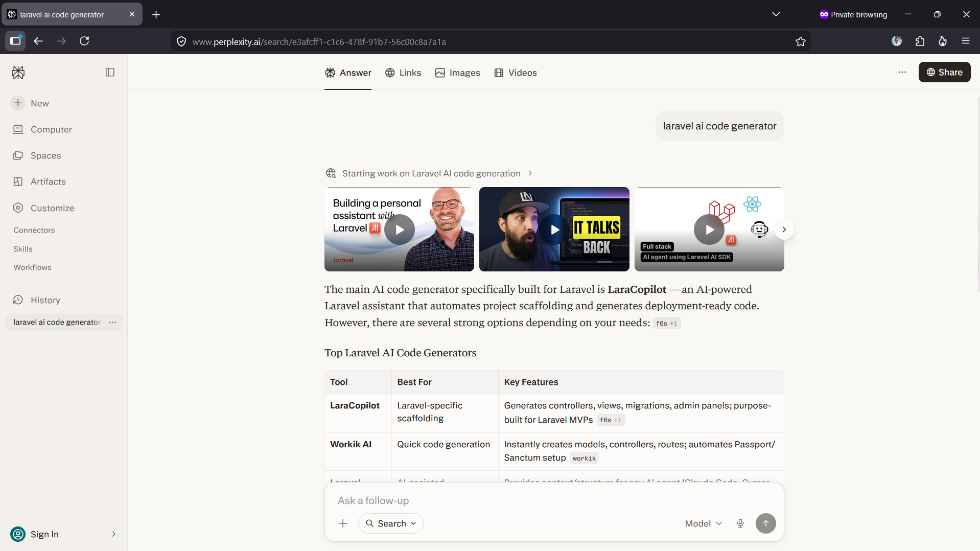Switch to the Videos tab
The height and width of the screenshot is (551, 980).
[x=516, y=73]
